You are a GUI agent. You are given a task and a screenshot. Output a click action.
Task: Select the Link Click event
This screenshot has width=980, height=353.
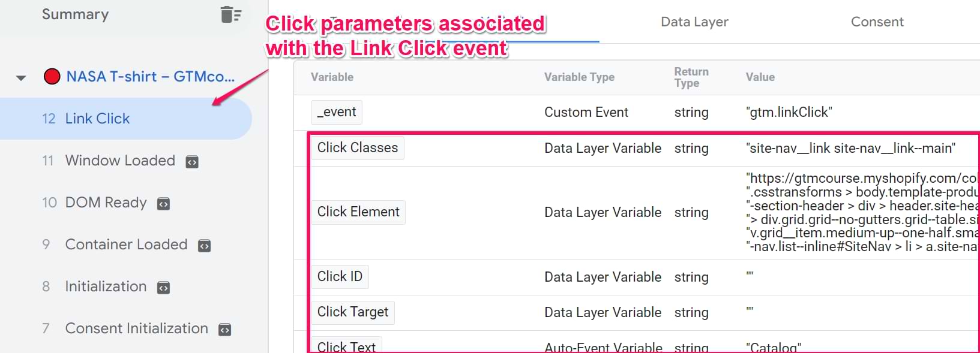tap(97, 119)
